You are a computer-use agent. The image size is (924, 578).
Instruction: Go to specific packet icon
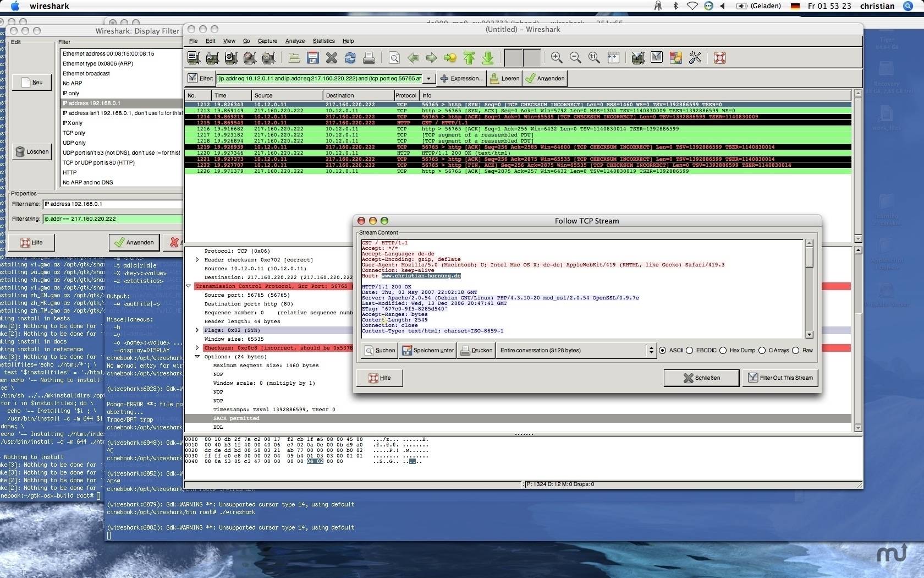click(x=450, y=58)
